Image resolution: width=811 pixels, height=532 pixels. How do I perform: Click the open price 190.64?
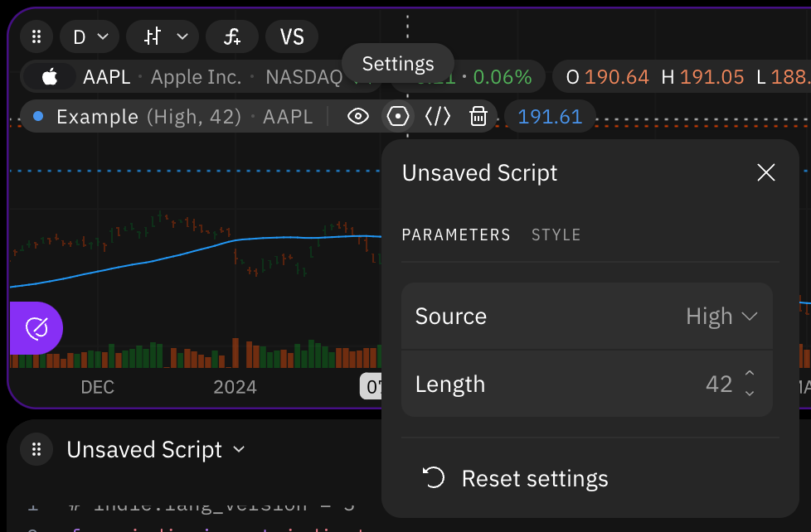click(616, 77)
